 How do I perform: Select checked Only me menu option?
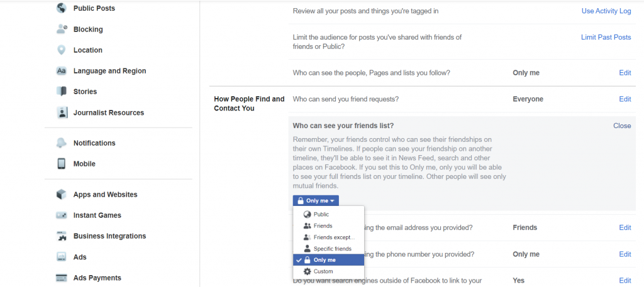[328, 260]
